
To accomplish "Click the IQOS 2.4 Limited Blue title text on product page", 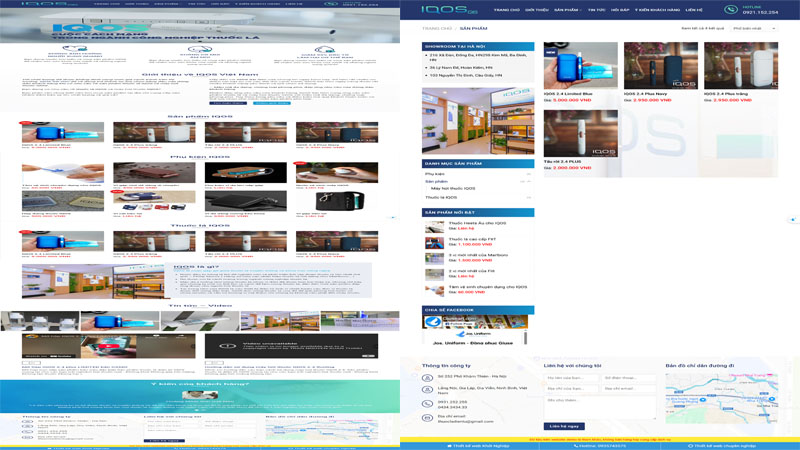I will (x=568, y=94).
